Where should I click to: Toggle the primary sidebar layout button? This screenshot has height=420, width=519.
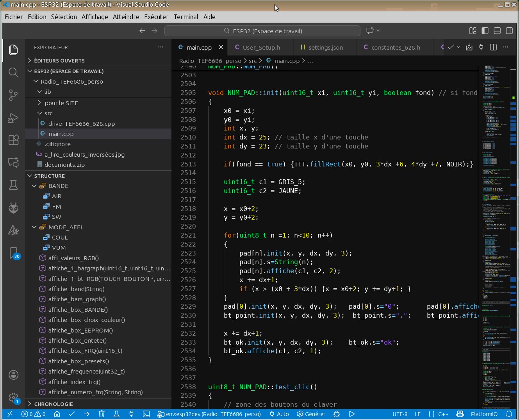(485, 31)
